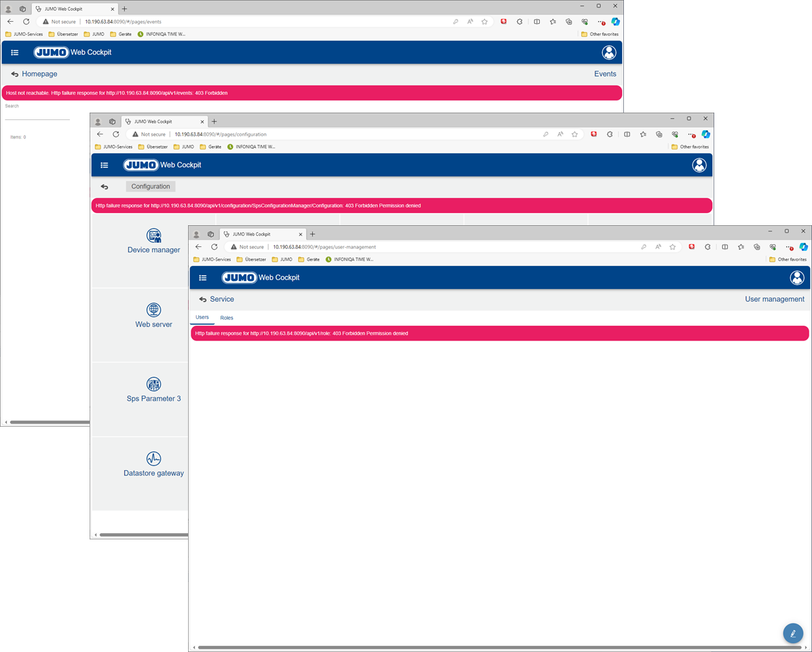The width and height of the screenshot is (812, 652).
Task: Switch to the Roles tab
Action: (227, 318)
